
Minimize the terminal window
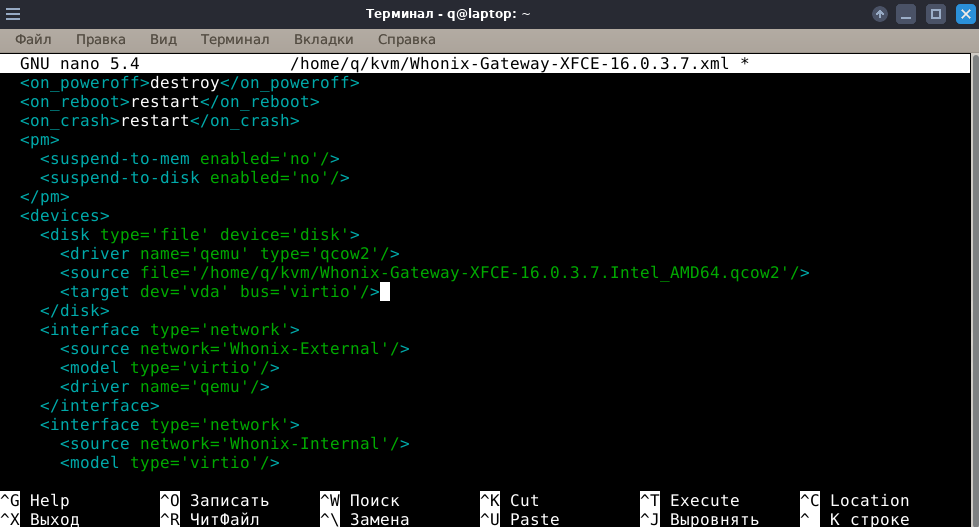(x=907, y=14)
